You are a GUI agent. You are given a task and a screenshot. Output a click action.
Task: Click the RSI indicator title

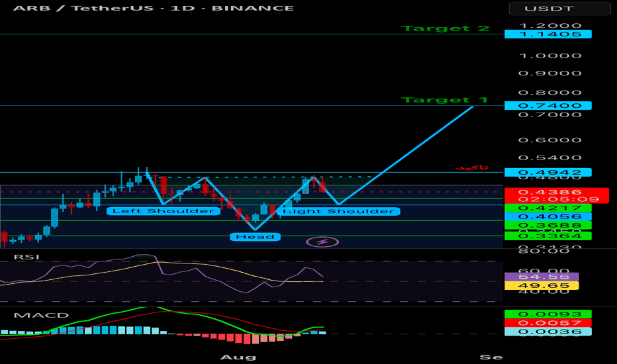tap(26, 257)
